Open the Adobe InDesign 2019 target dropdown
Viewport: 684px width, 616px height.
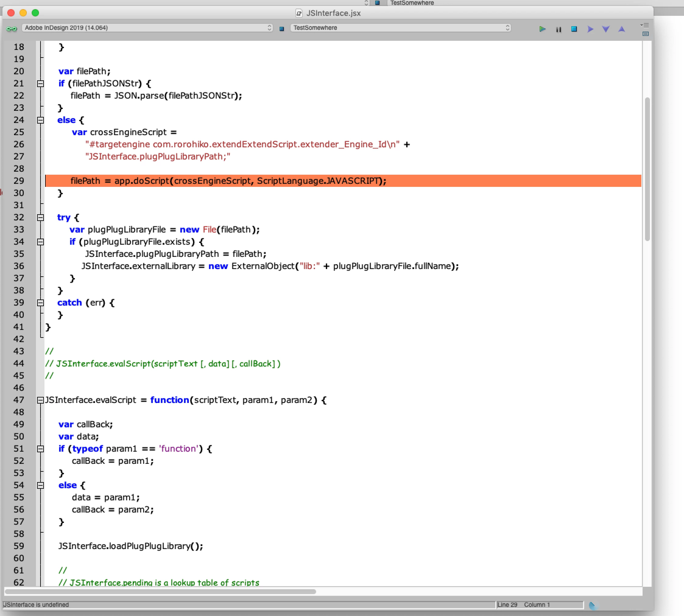click(x=147, y=28)
